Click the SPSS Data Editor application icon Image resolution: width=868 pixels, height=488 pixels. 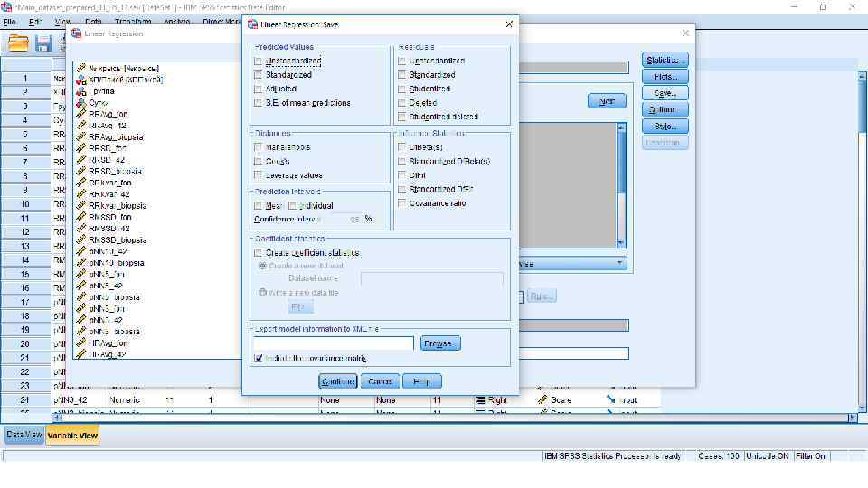tap(6, 7)
